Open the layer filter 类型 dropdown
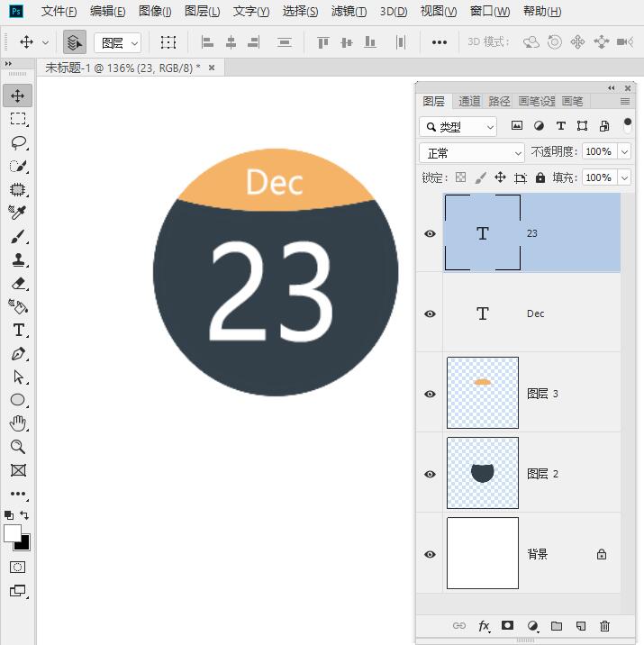Image resolution: width=644 pixels, height=645 pixels. tap(458, 127)
